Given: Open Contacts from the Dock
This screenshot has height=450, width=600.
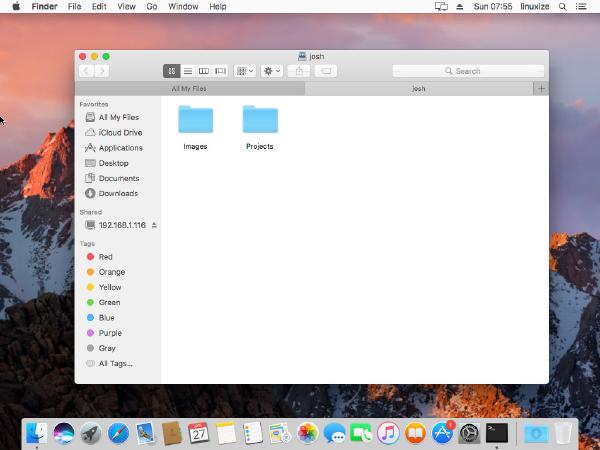Looking at the screenshot, I should coord(172,433).
